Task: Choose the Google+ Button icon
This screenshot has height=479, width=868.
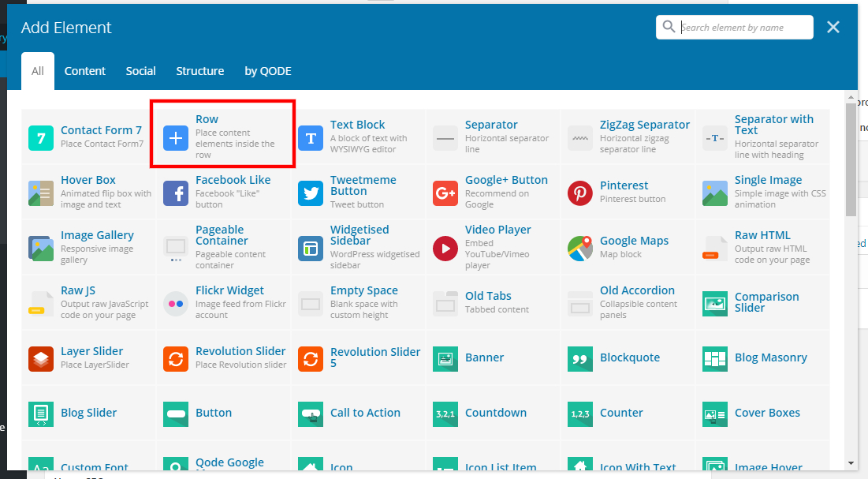Action: [445, 193]
